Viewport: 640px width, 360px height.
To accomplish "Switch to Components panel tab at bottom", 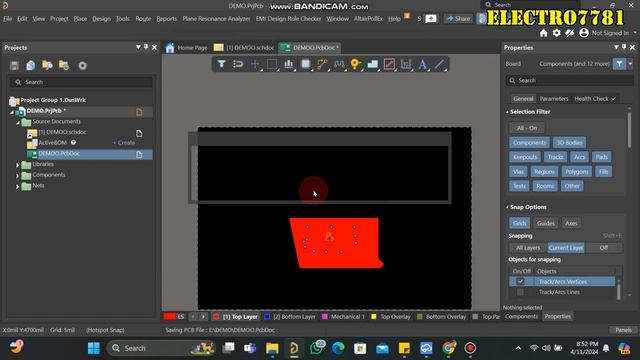I will [521, 317].
